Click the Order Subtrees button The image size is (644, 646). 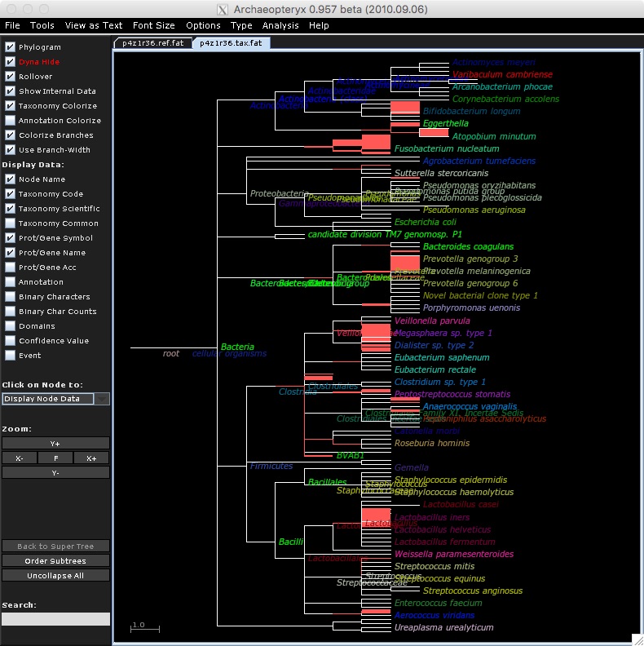[55, 560]
